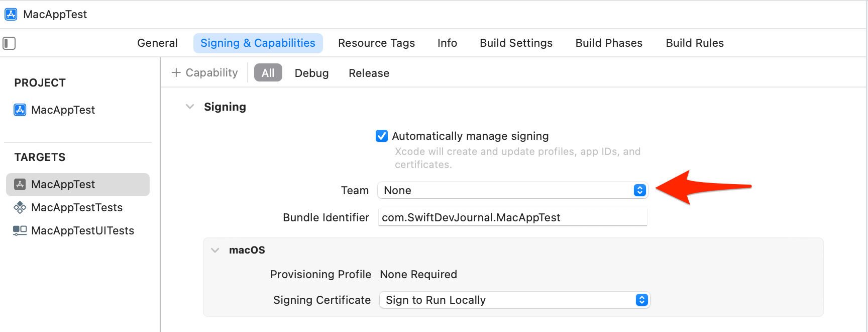Viewport: 868px width, 332px height.
Task: Click the MacAppTest target app icon
Action: (x=20, y=185)
